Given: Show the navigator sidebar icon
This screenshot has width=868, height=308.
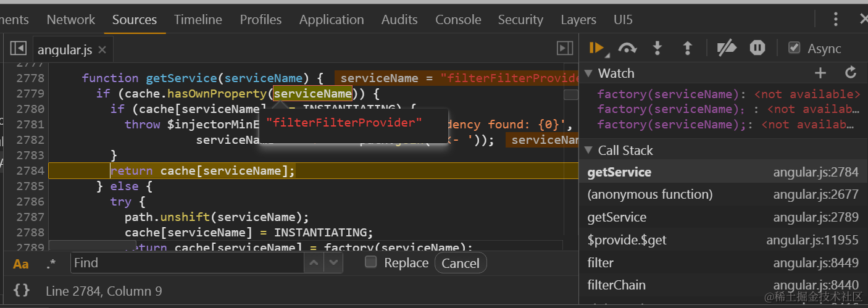Looking at the screenshot, I should tap(18, 48).
